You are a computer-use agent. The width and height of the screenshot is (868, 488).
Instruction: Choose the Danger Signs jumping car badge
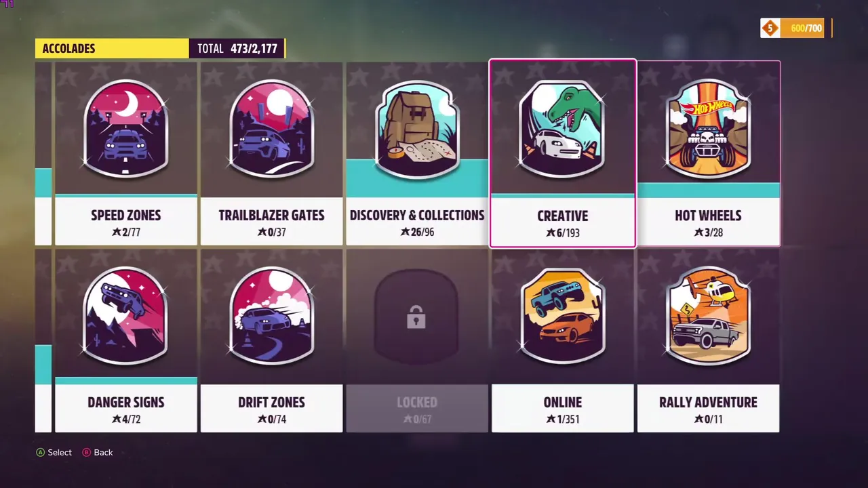pos(126,316)
